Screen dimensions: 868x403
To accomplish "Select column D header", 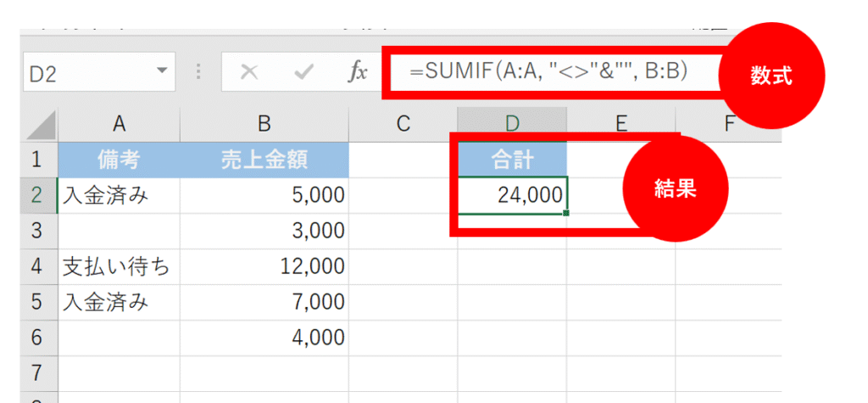I will point(512,124).
